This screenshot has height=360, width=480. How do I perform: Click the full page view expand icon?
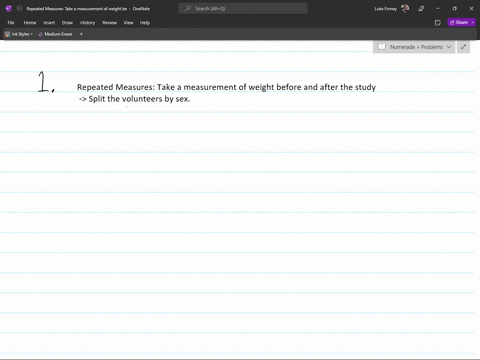point(463,47)
